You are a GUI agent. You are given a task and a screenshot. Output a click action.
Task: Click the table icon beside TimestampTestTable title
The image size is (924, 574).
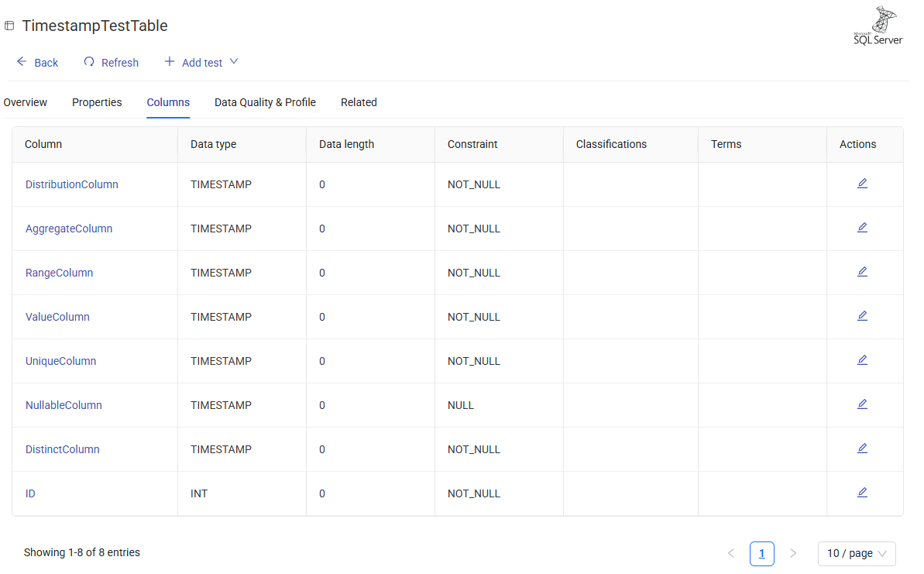(9, 26)
